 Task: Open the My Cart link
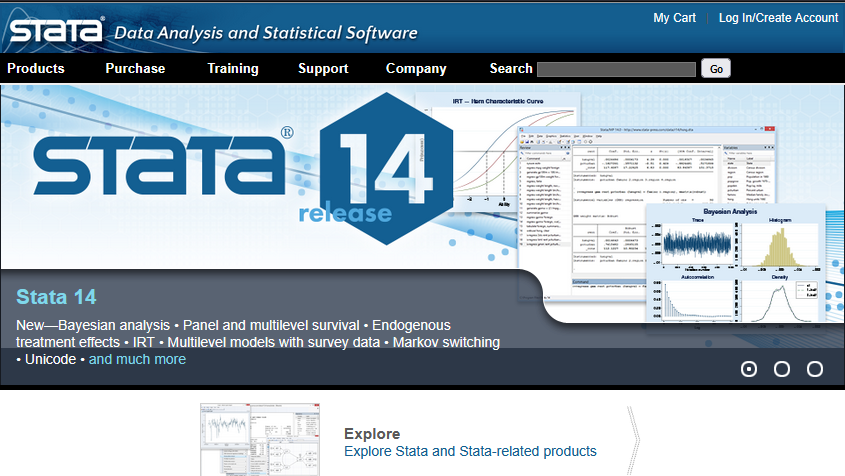674,18
